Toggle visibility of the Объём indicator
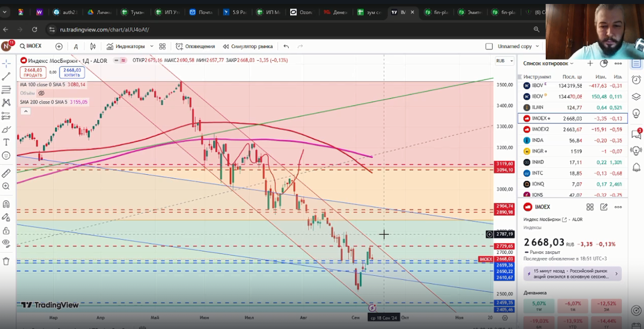The height and width of the screenshot is (329, 644). click(x=41, y=93)
